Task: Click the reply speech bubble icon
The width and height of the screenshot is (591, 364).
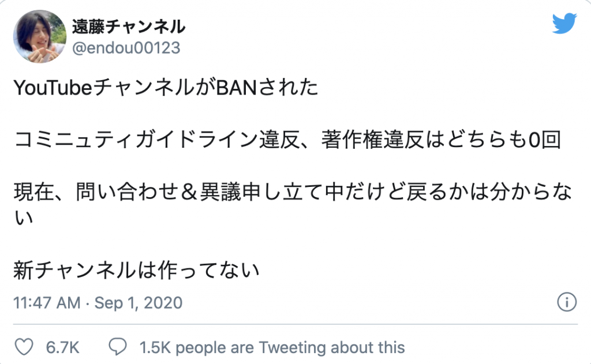Action: 118,347
